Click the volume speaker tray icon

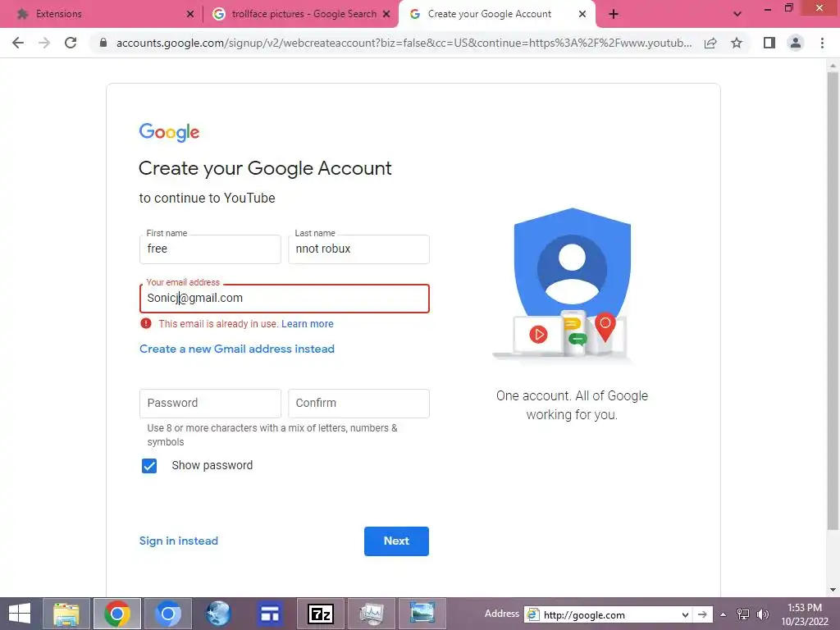762,614
